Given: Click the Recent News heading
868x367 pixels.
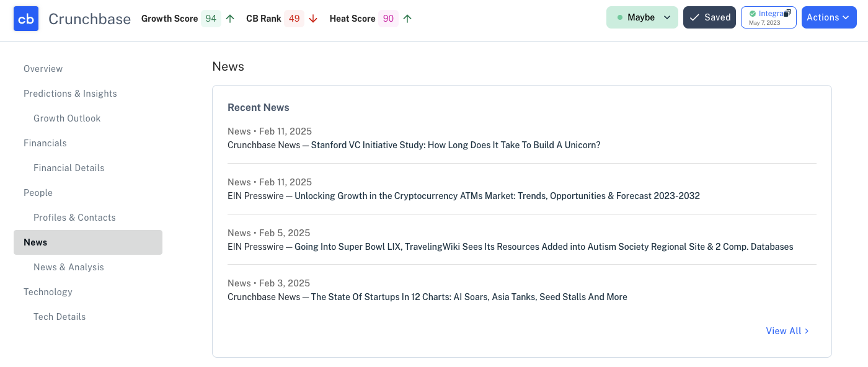Looking at the screenshot, I should [x=259, y=107].
